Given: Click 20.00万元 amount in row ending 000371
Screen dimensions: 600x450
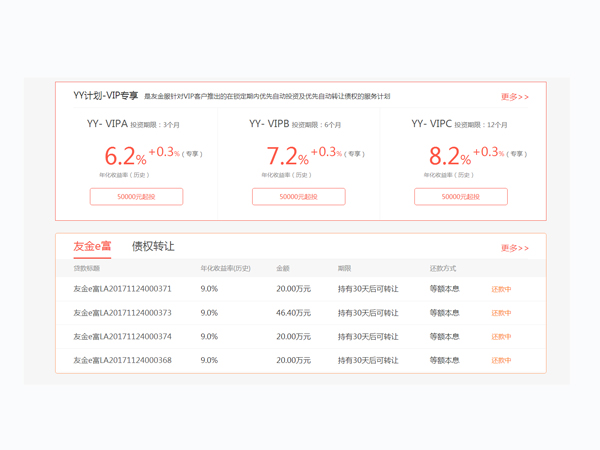Looking at the screenshot, I should point(293,289).
